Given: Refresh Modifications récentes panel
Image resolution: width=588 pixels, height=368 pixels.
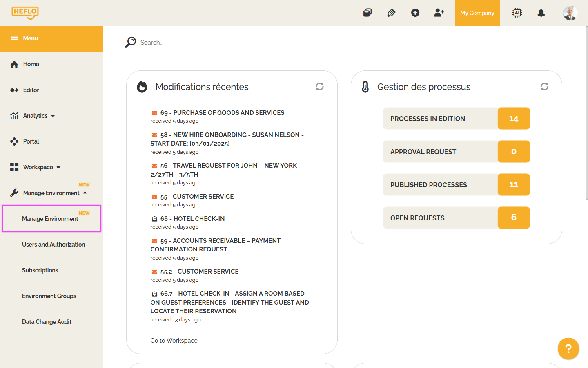Looking at the screenshot, I should tap(320, 86).
